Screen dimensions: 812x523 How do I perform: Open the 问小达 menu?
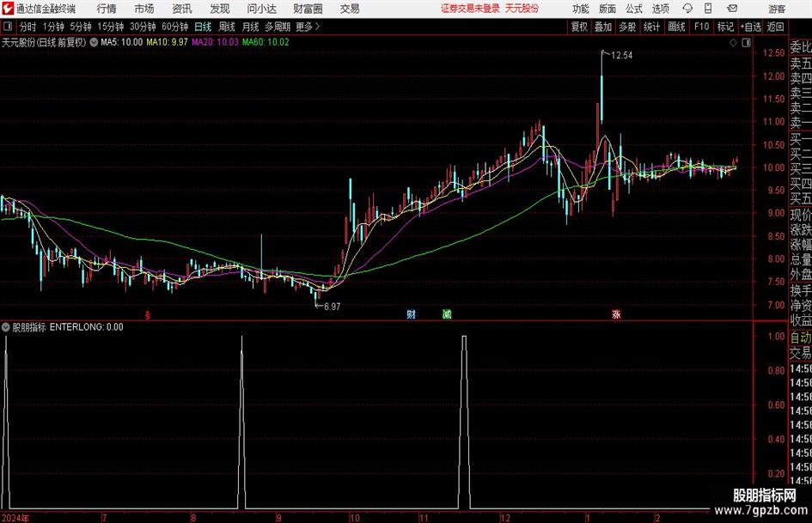tap(261, 9)
